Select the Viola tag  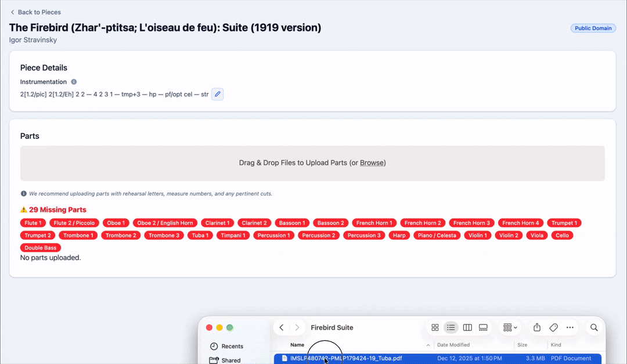(x=537, y=235)
